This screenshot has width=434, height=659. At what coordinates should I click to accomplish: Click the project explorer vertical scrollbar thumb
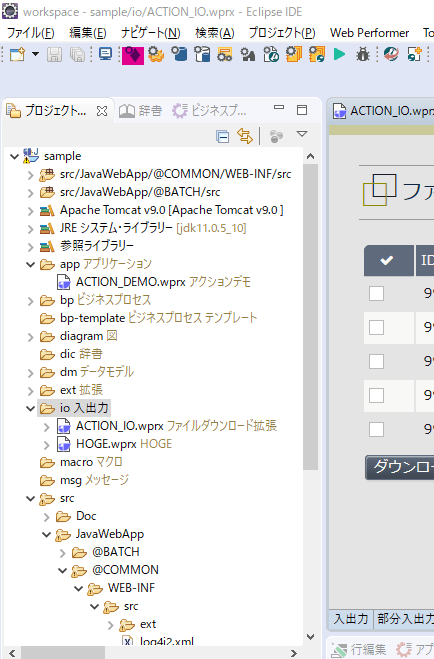pyautogui.click(x=310, y=317)
